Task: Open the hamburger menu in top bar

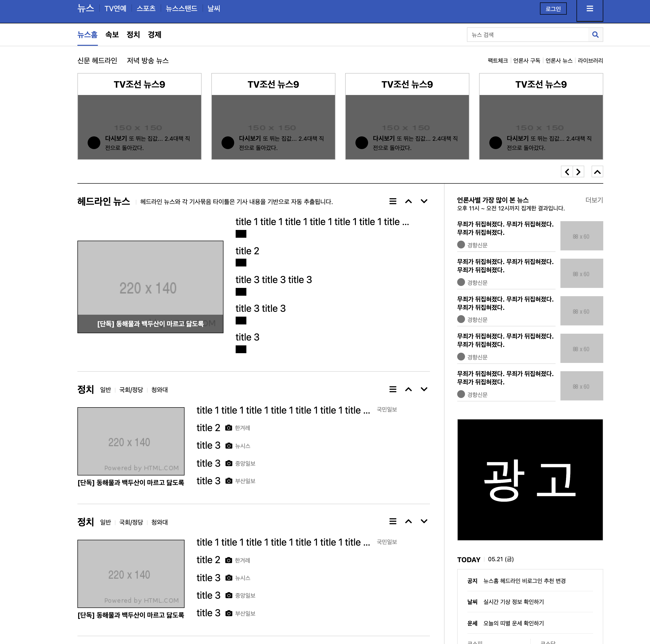Action: [589, 9]
